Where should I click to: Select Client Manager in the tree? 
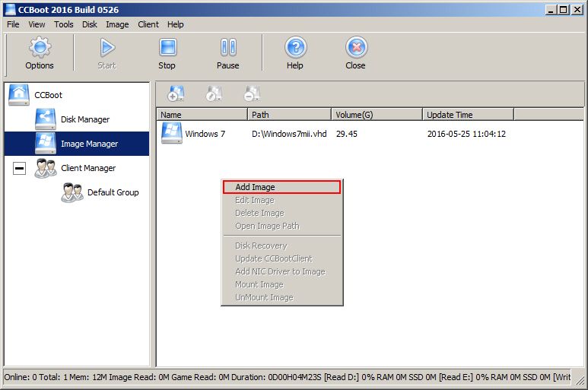tap(88, 168)
